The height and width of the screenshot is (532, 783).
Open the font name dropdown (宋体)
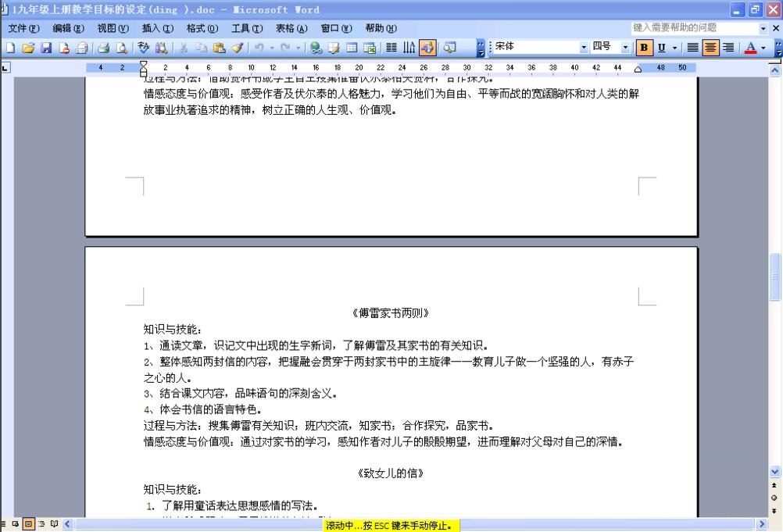[584, 48]
